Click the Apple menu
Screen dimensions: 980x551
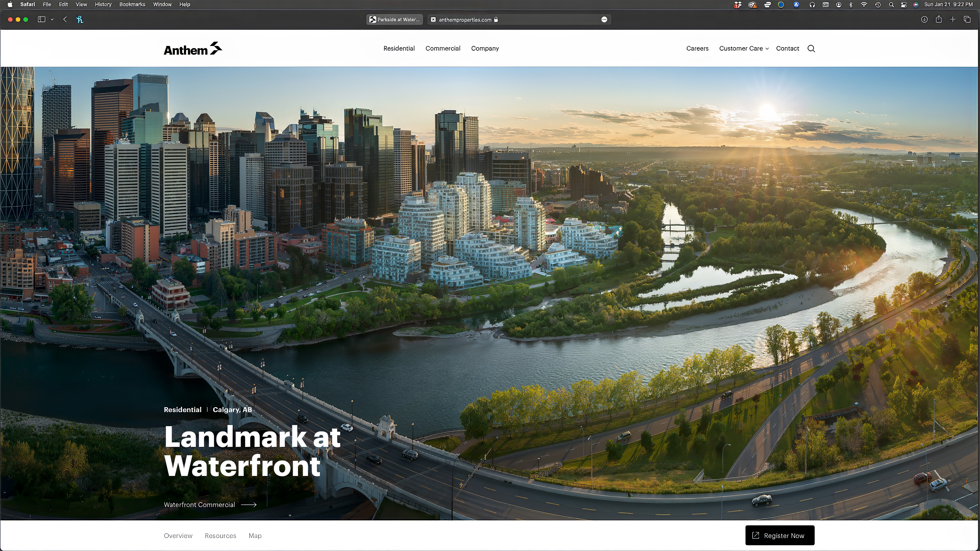pos(10,5)
